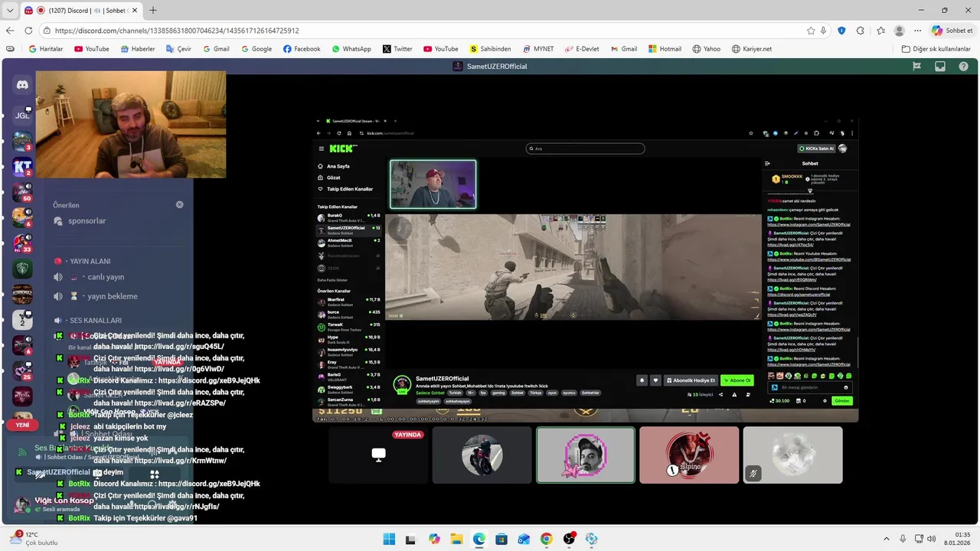Select the Alpino avatar participant tile
The width and height of the screenshot is (980, 551).
689,455
